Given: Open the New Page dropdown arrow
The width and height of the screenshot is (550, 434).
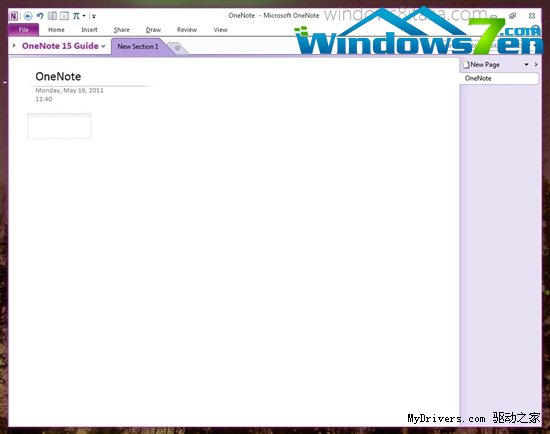Looking at the screenshot, I should [x=526, y=65].
